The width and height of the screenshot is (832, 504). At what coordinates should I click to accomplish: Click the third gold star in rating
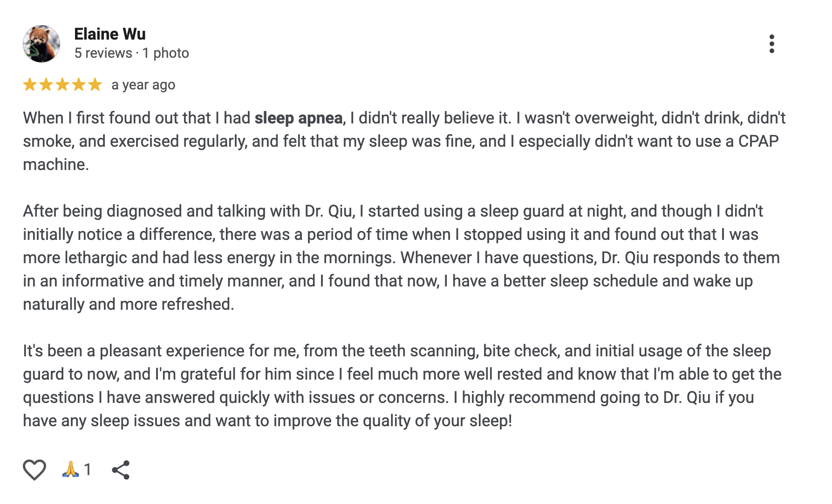point(62,85)
